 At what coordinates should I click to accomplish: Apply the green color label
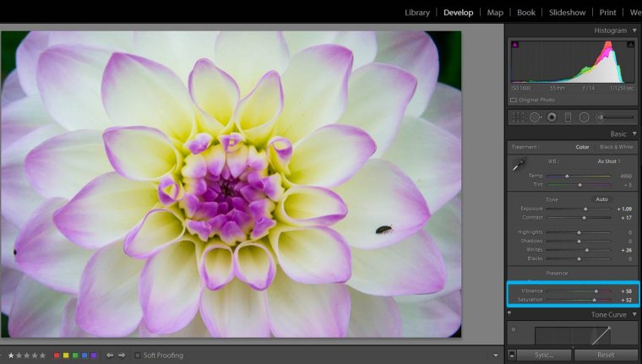coord(75,356)
